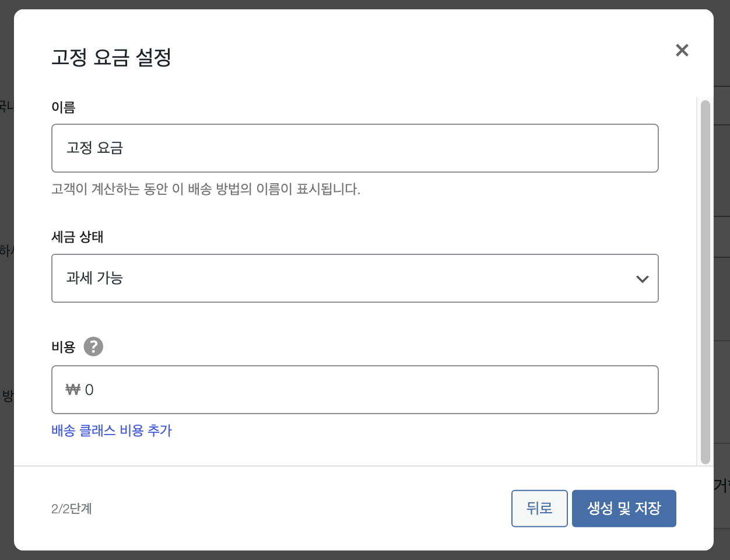
Task: Select the 과세 가능 value text
Action: click(x=94, y=278)
